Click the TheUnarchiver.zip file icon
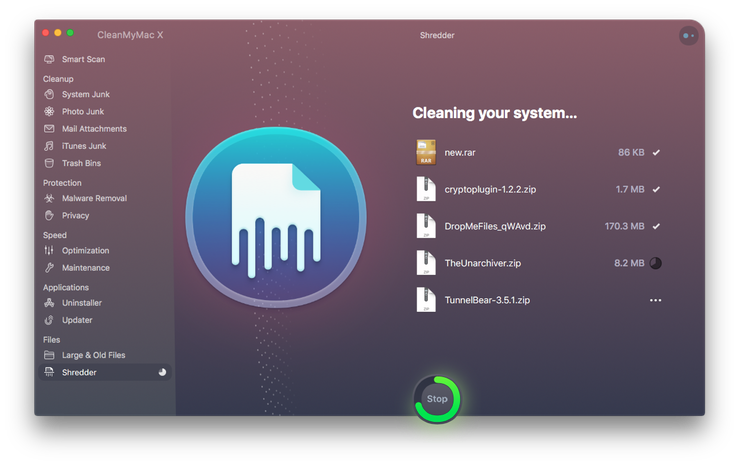Viewport: 740px width, 465px height. (426, 262)
